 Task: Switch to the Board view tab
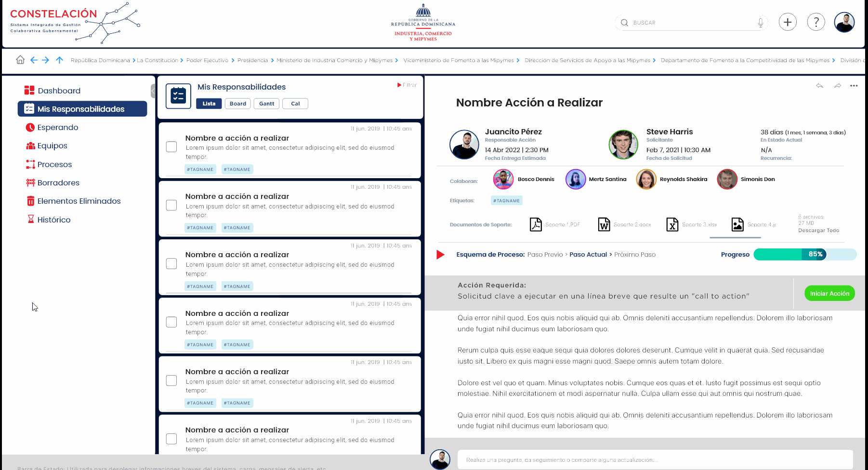(237, 104)
